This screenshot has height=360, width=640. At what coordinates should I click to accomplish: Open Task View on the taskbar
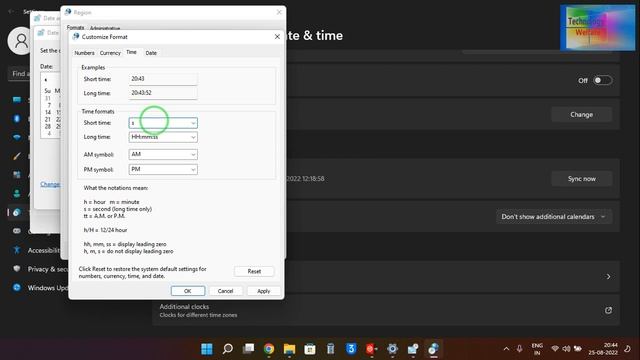point(248,349)
